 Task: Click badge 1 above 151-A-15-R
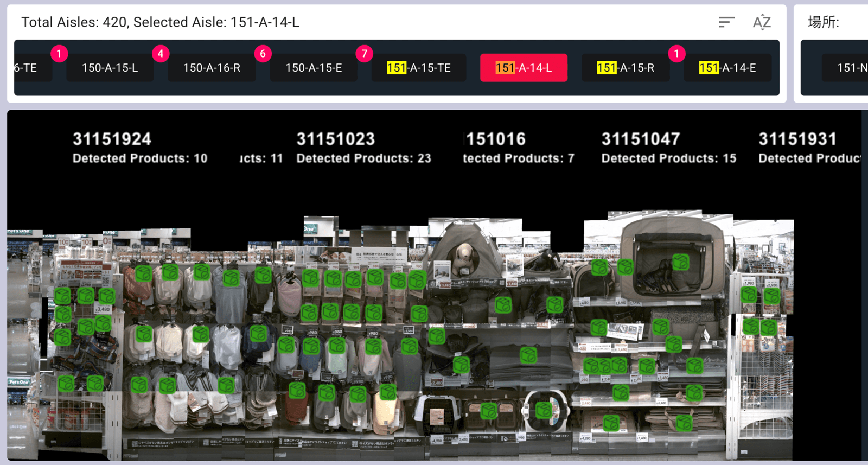[676, 54]
